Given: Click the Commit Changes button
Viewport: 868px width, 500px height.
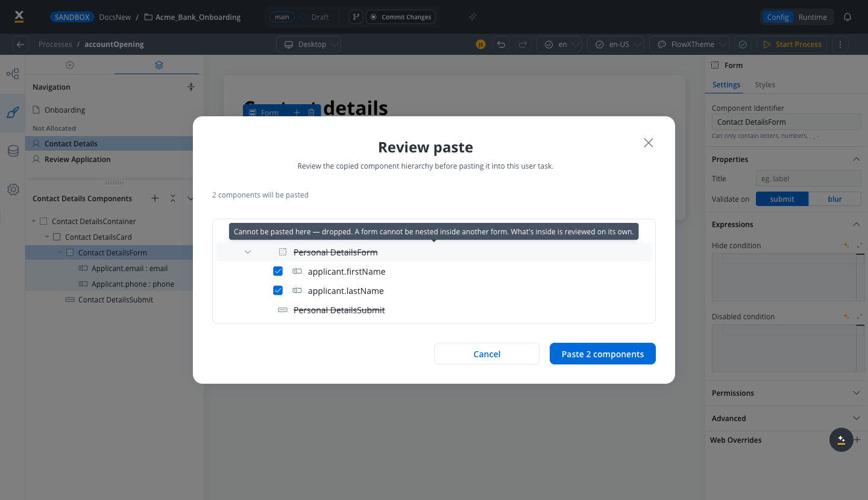Looking at the screenshot, I should tap(401, 17).
